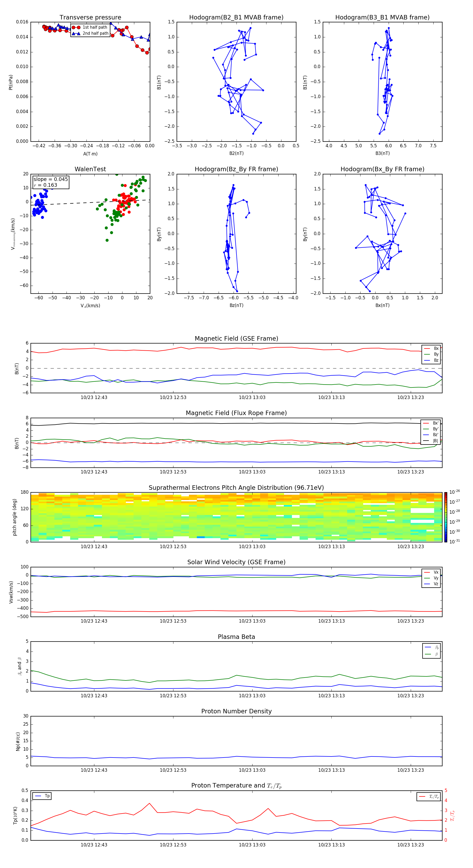Click the By entry in GSE magnetic field legend

pos(431,354)
